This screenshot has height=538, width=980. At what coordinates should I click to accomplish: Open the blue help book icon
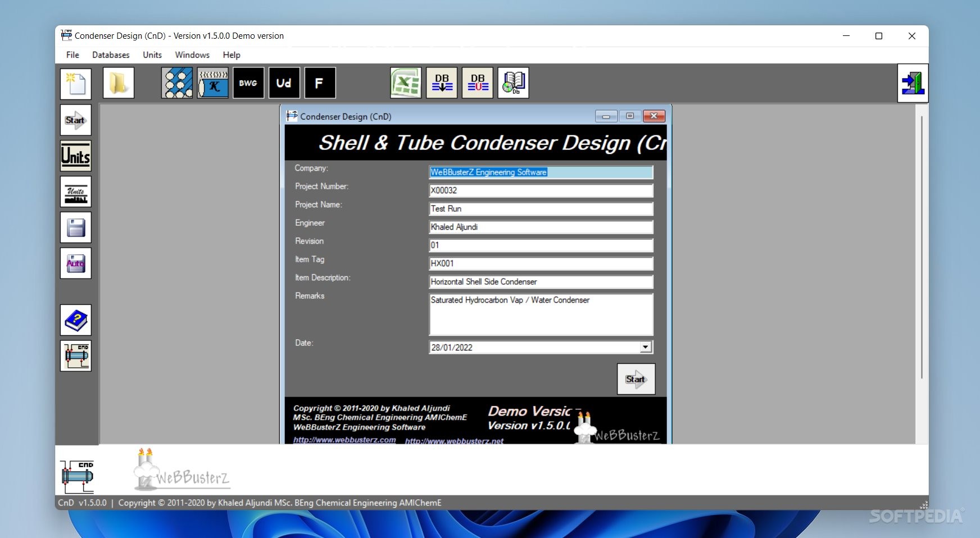(76, 320)
